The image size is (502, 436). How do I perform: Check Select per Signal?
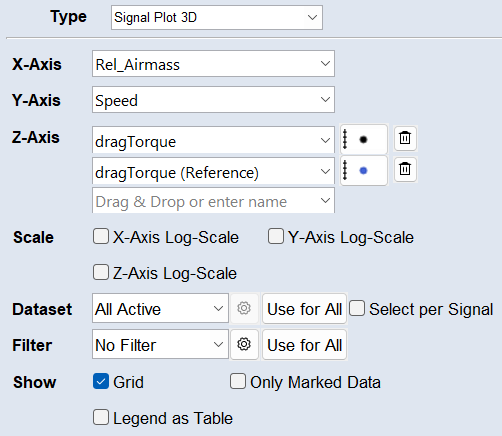pyautogui.click(x=357, y=308)
